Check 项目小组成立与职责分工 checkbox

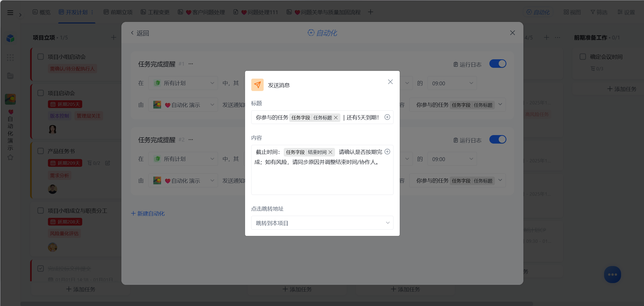coord(41,210)
